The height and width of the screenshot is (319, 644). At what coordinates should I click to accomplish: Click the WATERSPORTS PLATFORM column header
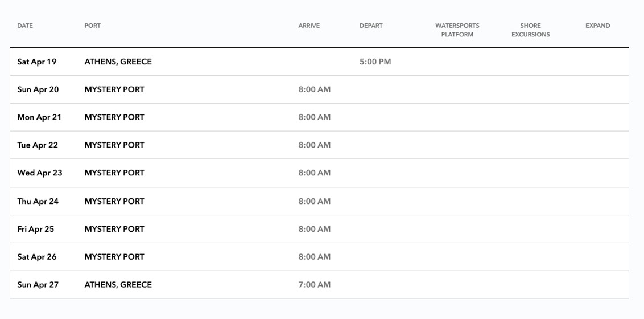[x=457, y=30]
